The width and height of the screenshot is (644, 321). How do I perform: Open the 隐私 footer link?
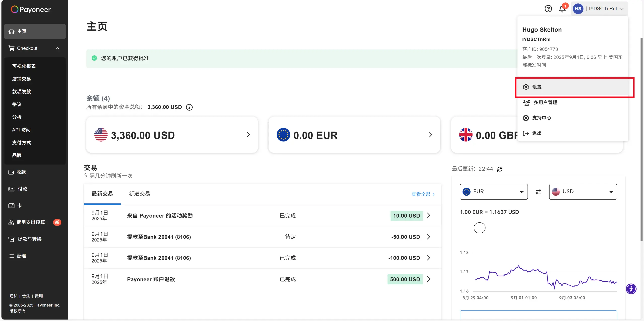click(14, 296)
